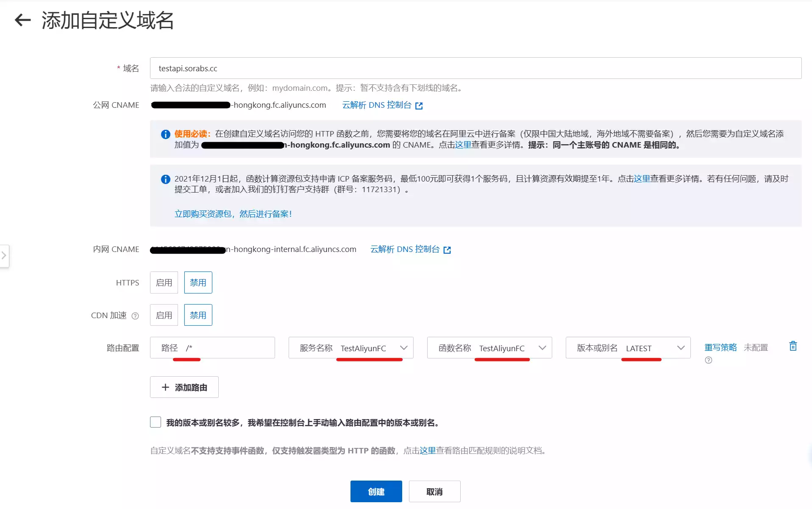
Task: Check the manual version or alias checkbox
Action: click(156, 422)
